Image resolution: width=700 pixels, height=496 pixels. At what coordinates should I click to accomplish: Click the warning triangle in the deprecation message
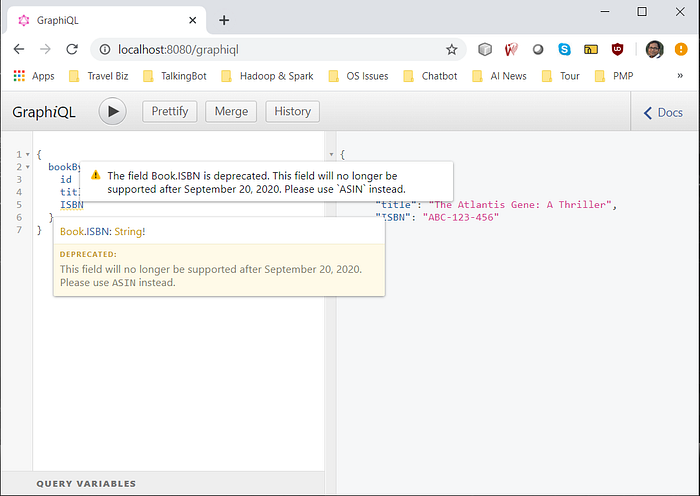[96, 175]
